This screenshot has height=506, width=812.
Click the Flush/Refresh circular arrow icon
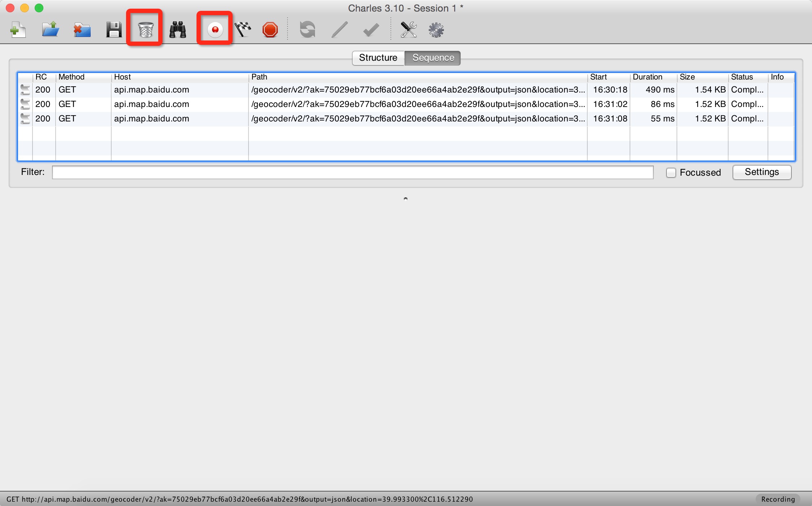[x=307, y=29]
